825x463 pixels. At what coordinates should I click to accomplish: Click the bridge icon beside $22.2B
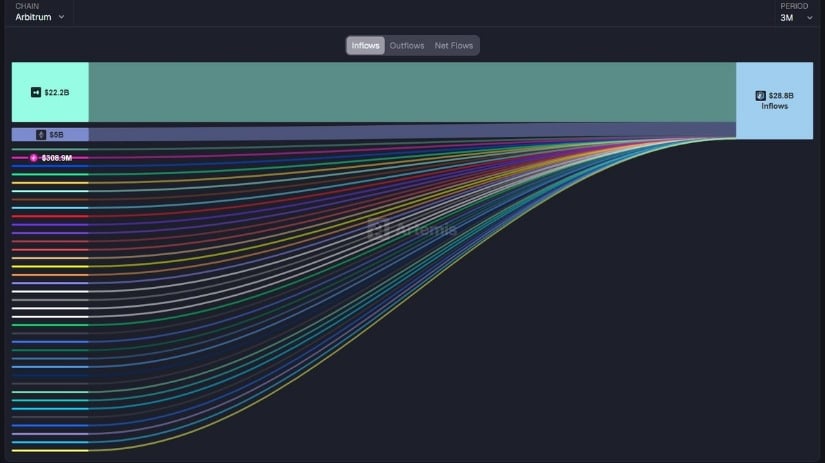(x=36, y=92)
